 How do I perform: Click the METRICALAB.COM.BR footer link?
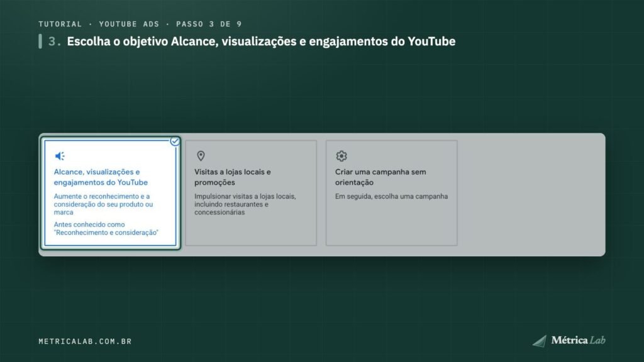coord(85,341)
